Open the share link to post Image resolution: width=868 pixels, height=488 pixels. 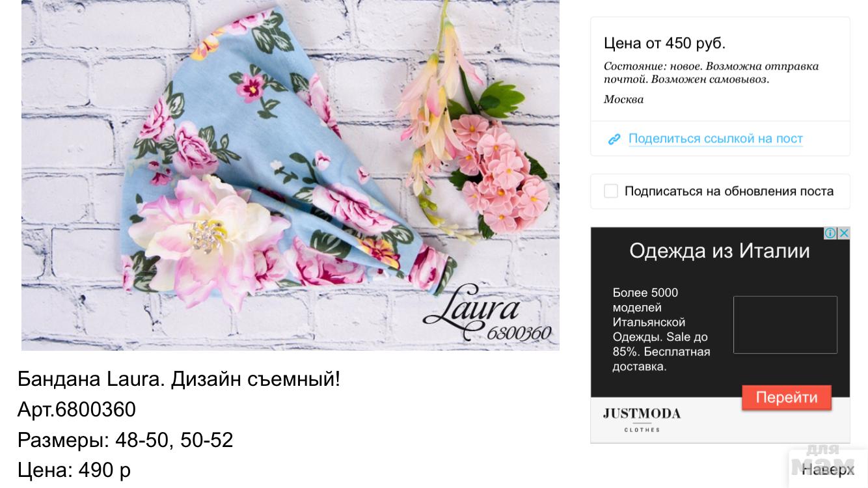click(715, 139)
